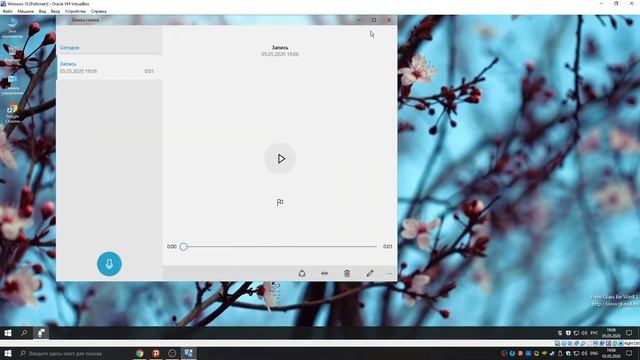Open the guest notification center icon

tap(629, 333)
